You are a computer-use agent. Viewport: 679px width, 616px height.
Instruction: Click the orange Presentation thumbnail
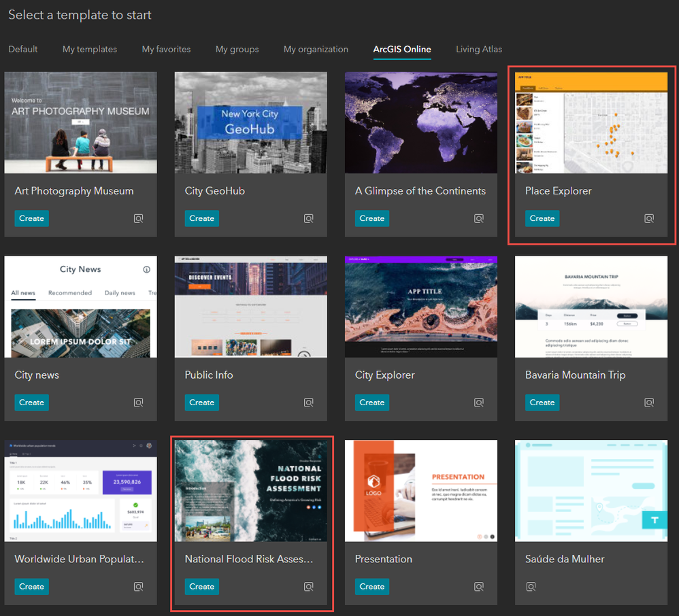(x=421, y=490)
